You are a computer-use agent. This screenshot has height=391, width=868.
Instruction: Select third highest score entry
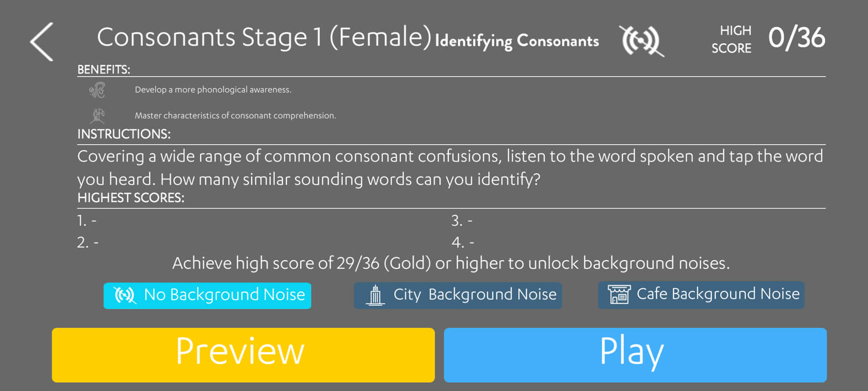[462, 221]
